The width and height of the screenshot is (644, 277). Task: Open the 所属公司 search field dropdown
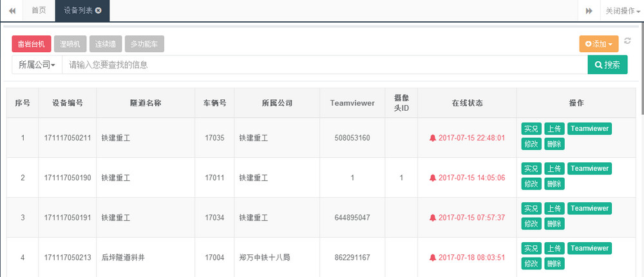tap(37, 64)
